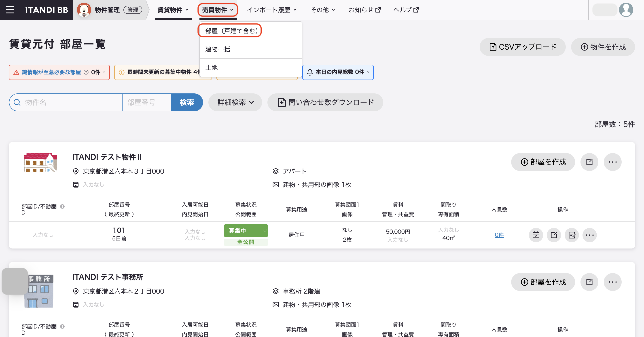The image size is (644, 337).
Task: Click the bear mascot icon
Action: pos(84,10)
